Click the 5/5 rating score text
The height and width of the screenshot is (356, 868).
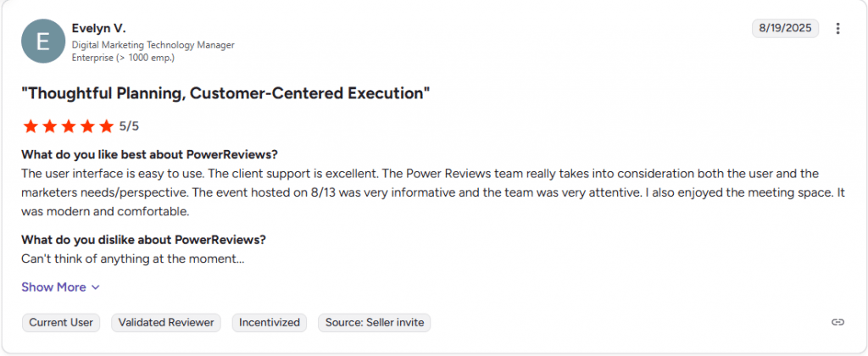(129, 126)
